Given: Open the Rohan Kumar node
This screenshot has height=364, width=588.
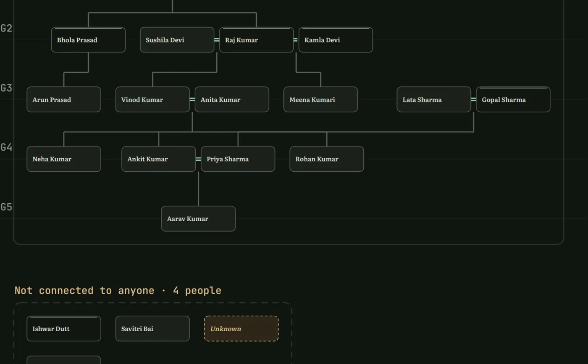Looking at the screenshot, I should coord(327,159).
